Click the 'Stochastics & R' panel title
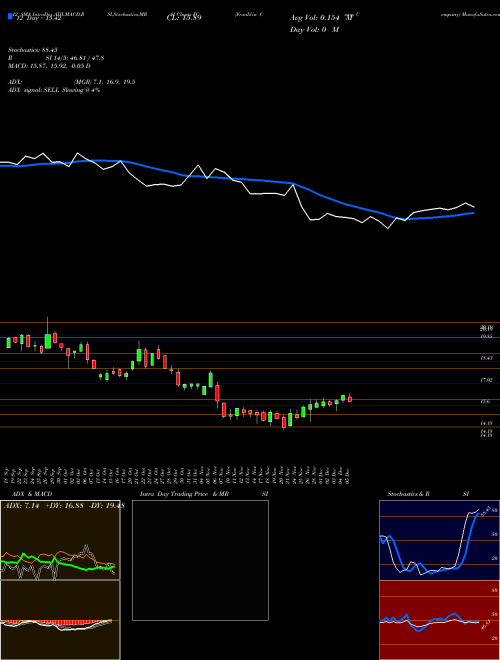The height and width of the screenshot is (660, 500). [408, 494]
